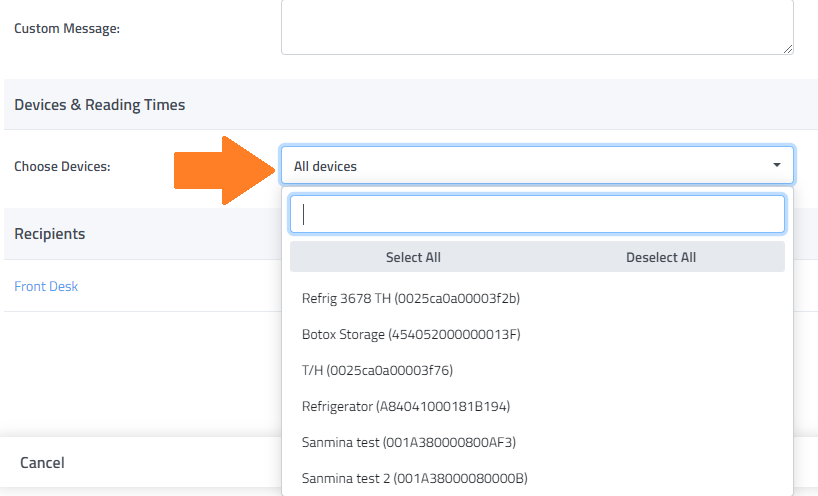This screenshot has height=496, width=818.
Task: Select Refrigerator (A84041000181B194) option
Action: [406, 406]
